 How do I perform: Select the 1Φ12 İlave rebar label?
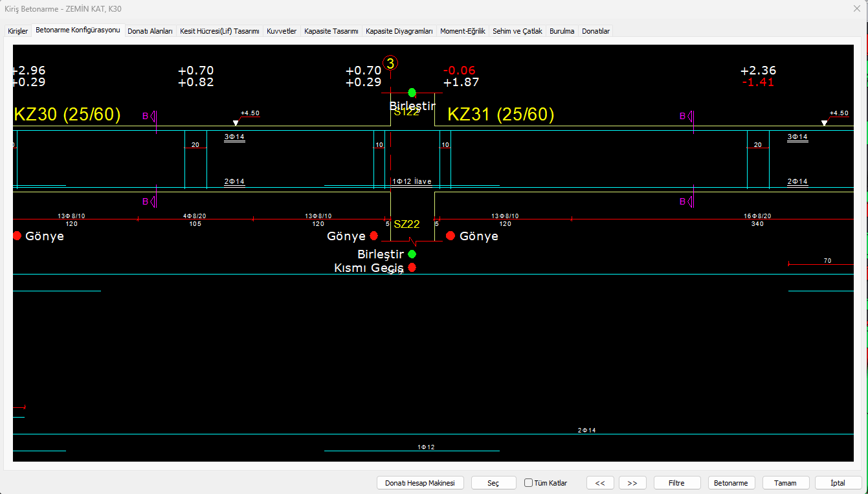click(412, 182)
